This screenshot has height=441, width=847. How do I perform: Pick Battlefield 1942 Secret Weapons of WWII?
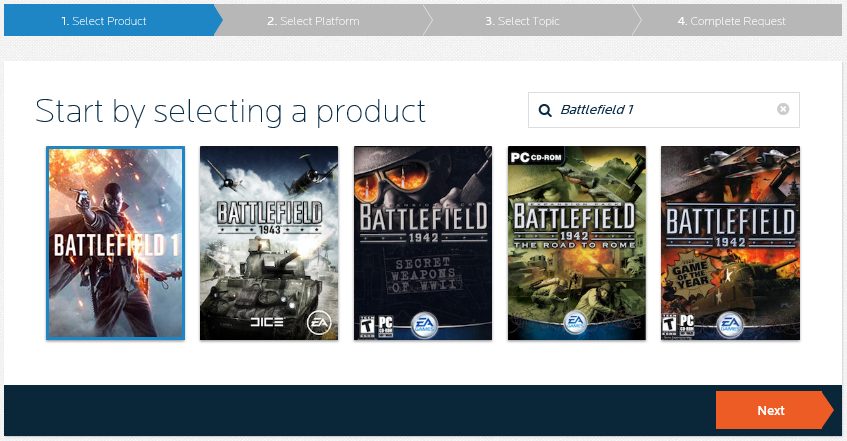click(x=423, y=243)
